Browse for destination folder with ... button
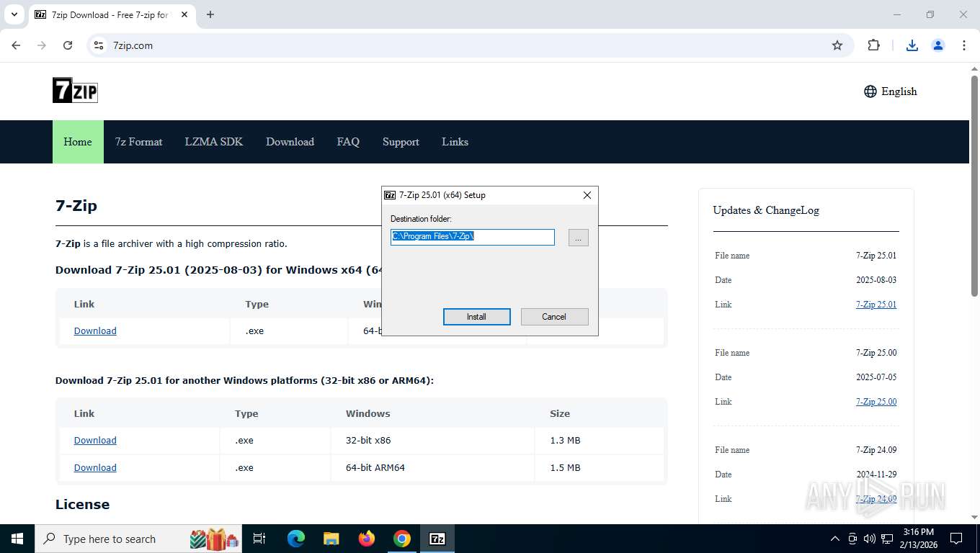This screenshot has height=553, width=980. [579, 238]
